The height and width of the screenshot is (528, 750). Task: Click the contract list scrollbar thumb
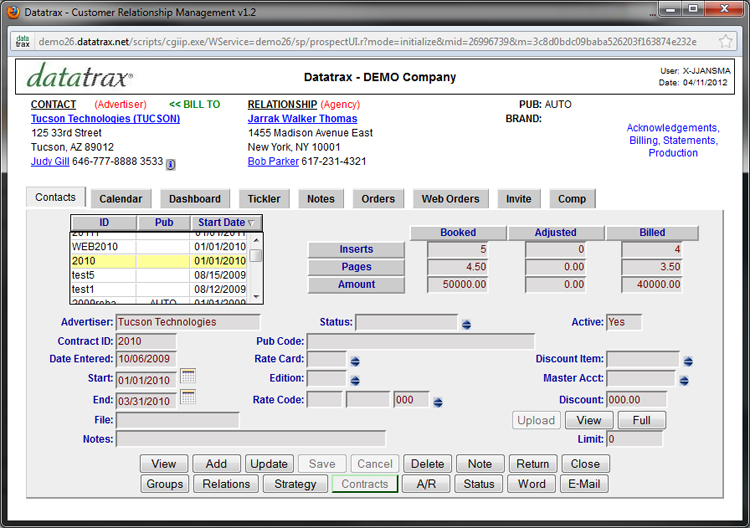pyautogui.click(x=256, y=255)
